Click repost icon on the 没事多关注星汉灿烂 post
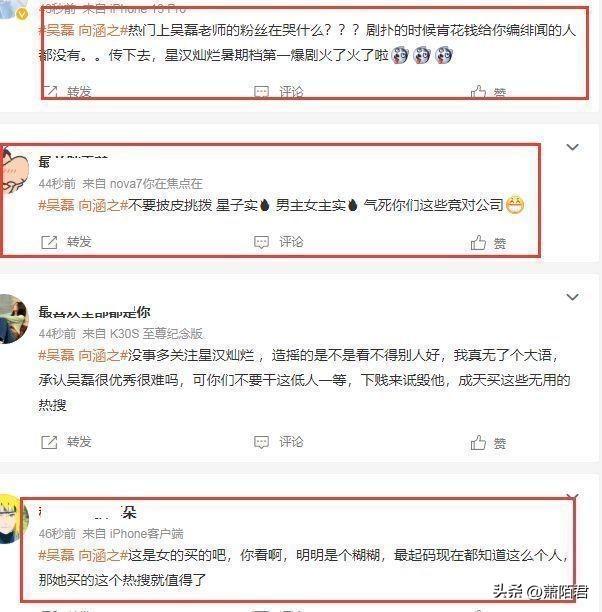The image size is (602, 612). point(49,442)
